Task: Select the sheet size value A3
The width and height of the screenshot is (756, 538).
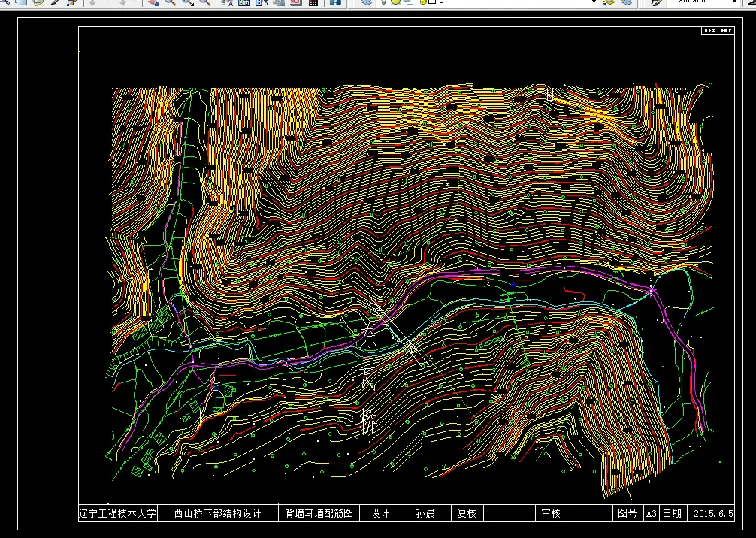Action: [652, 514]
